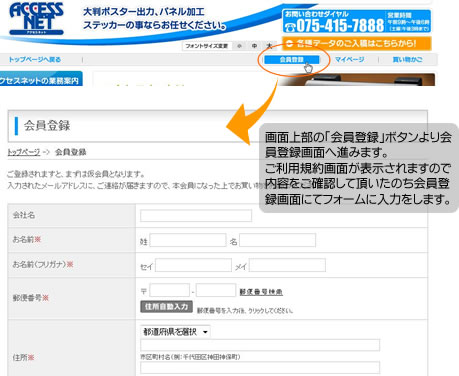Click the 会員登録 page heading
This screenshot has width=459, height=376.
(x=47, y=126)
